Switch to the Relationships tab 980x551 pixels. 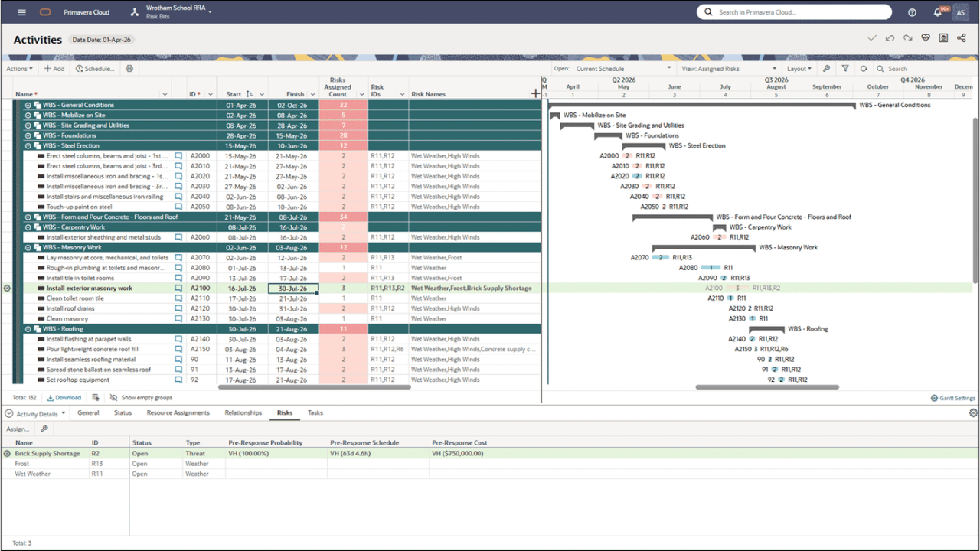[243, 413]
